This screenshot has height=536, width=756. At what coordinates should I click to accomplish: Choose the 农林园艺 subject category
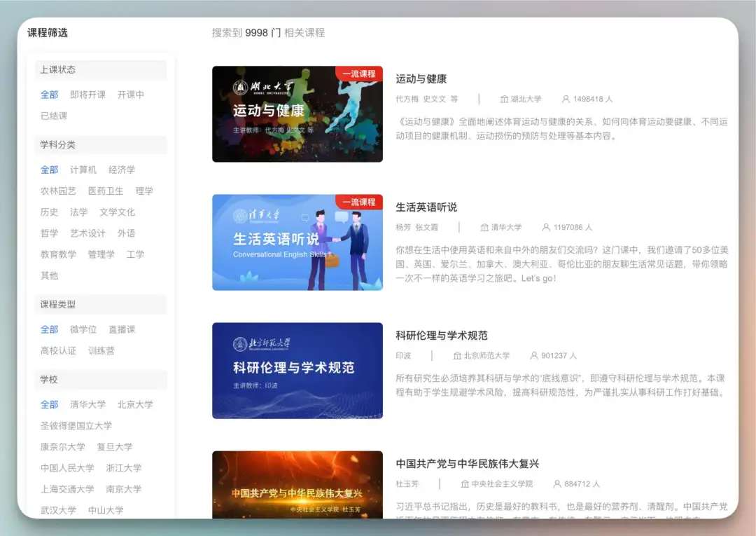[x=58, y=191]
